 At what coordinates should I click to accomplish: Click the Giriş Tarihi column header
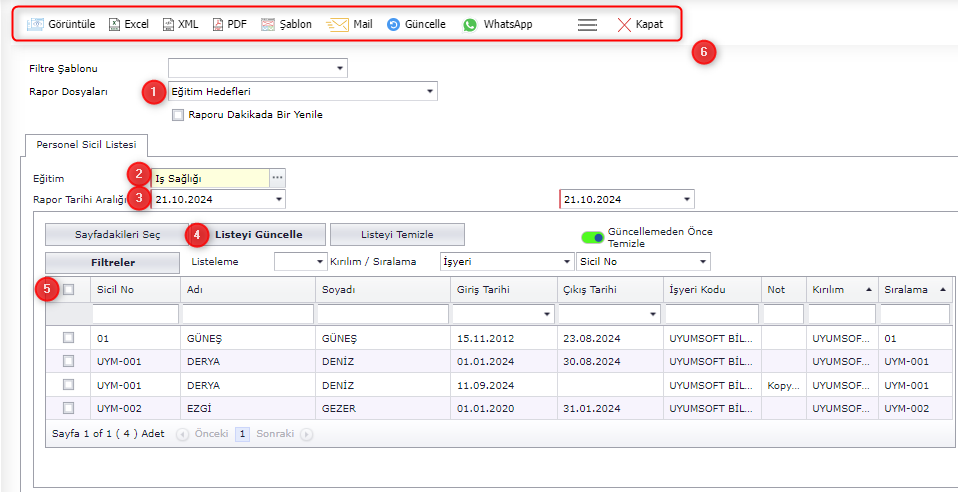point(503,290)
